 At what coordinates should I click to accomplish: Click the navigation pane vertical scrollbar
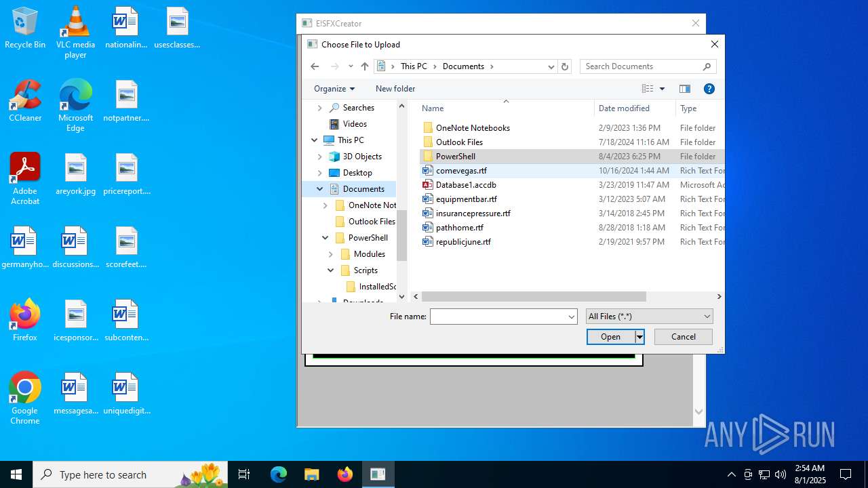pos(401,235)
